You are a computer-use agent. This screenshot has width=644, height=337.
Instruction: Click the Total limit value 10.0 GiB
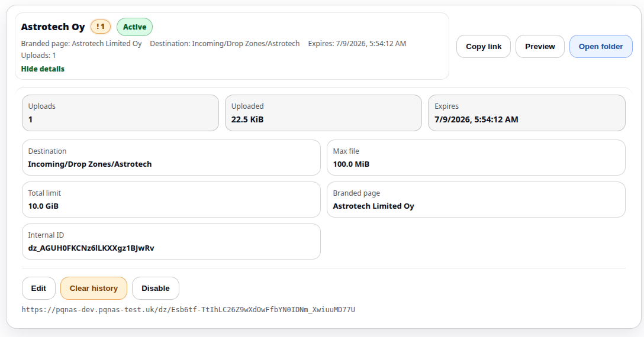tap(43, 206)
